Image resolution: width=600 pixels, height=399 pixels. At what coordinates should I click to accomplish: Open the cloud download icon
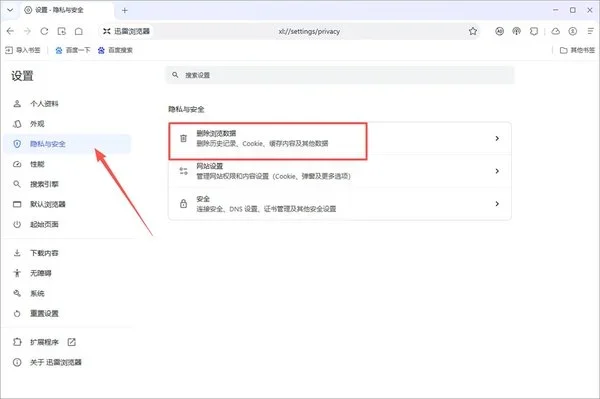tap(556, 31)
